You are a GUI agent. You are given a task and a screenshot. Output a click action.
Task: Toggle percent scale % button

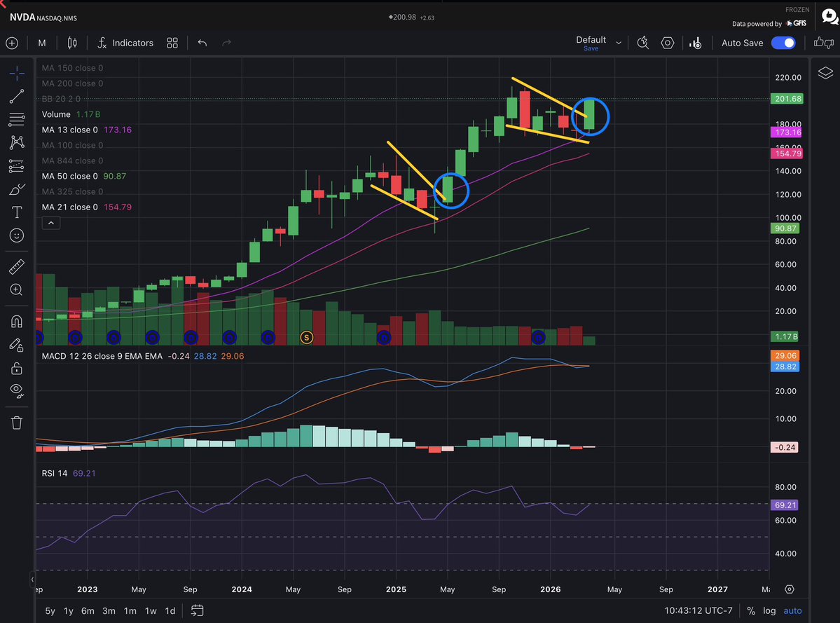tap(751, 610)
